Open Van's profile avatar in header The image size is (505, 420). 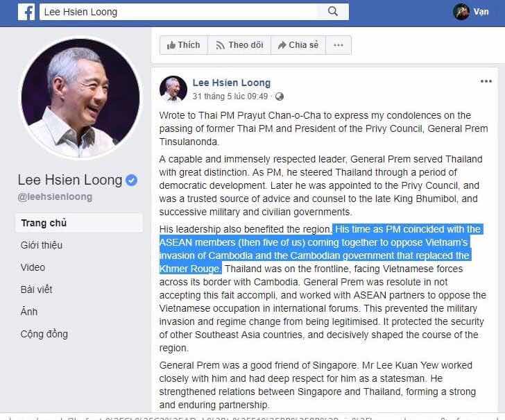click(x=461, y=12)
